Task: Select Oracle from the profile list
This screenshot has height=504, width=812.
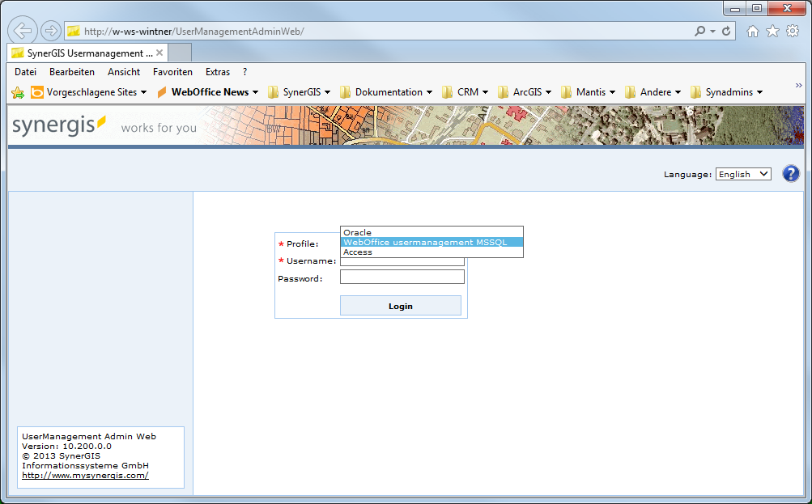Action: (357, 232)
